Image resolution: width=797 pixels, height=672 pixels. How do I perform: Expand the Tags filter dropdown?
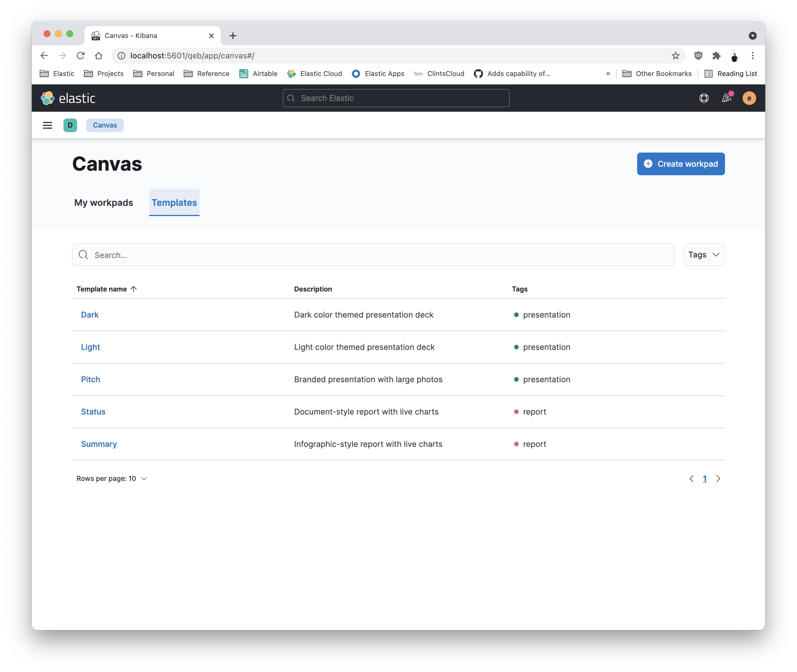point(704,255)
